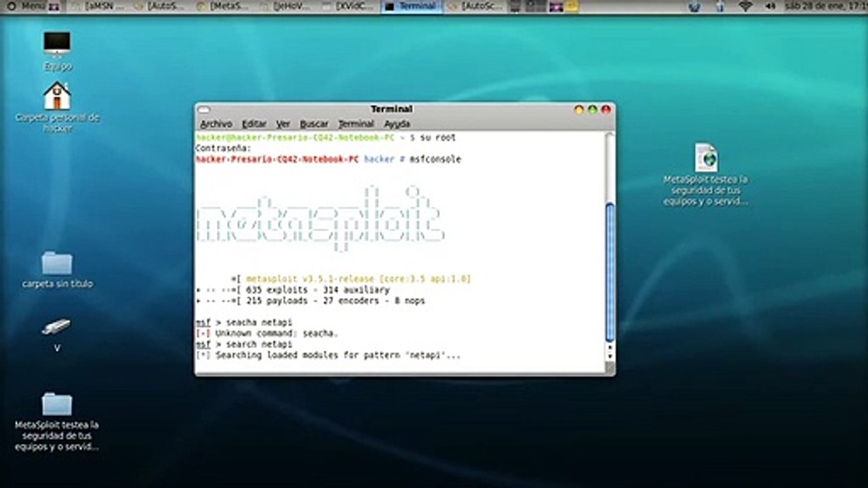
Task: Select the Terminal taskbar entry
Action: pyautogui.click(x=412, y=6)
